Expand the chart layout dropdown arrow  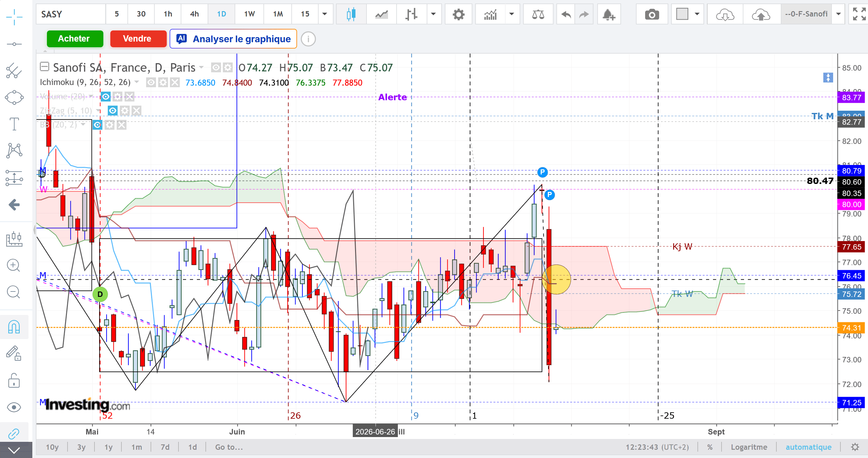point(697,14)
